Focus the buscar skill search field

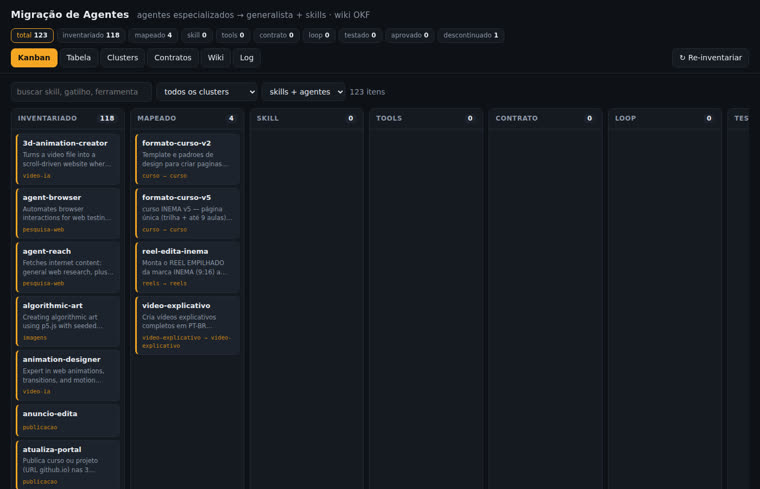[x=81, y=92]
